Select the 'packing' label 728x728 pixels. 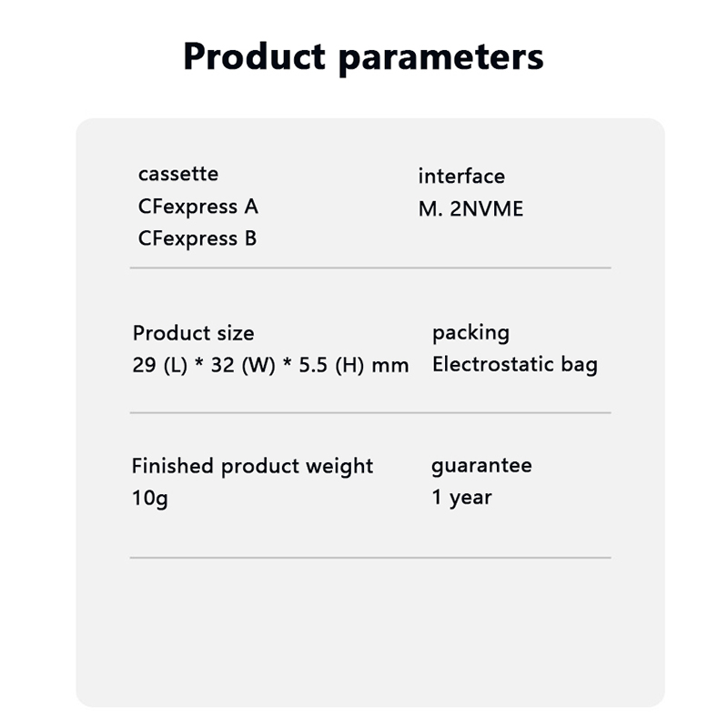pyautogui.click(x=470, y=333)
